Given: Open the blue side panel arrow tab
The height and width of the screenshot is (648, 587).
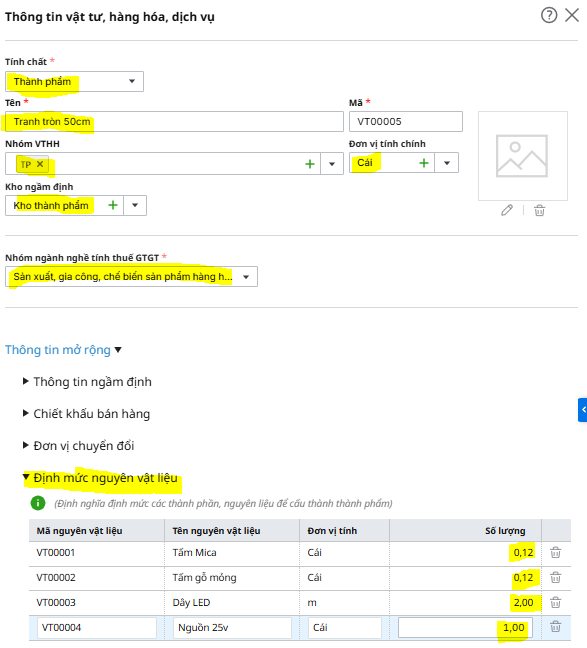Looking at the screenshot, I should [x=582, y=410].
